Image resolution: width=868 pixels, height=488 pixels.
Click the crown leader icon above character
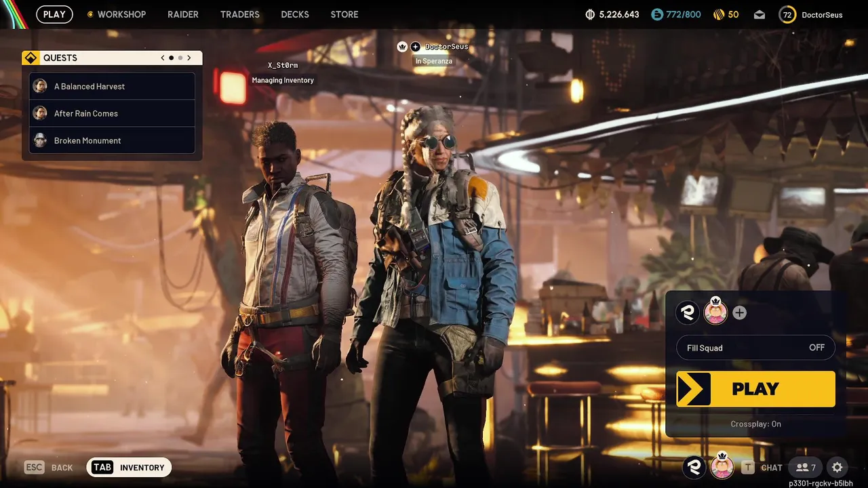pos(402,47)
